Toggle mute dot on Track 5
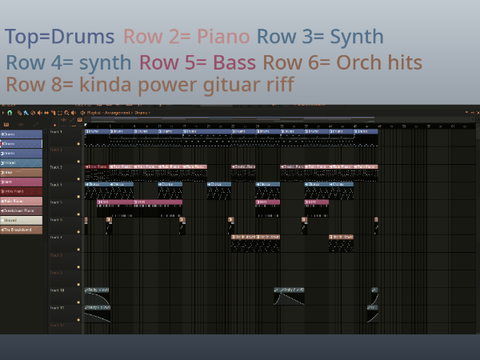The width and height of the screenshot is (480, 360). tap(79, 214)
